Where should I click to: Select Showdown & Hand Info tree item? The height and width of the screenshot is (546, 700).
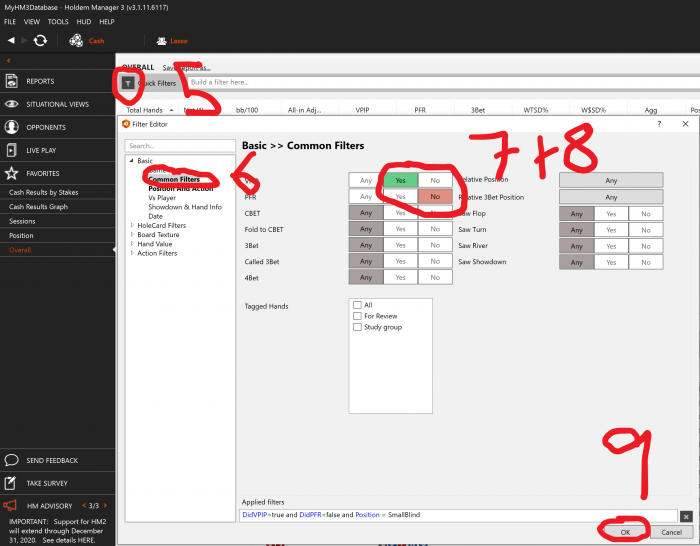185,207
